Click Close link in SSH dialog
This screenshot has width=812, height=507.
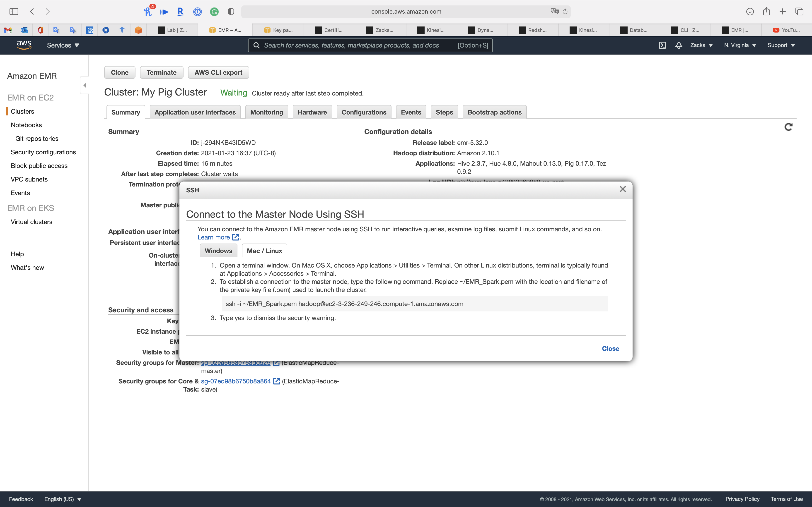point(610,348)
